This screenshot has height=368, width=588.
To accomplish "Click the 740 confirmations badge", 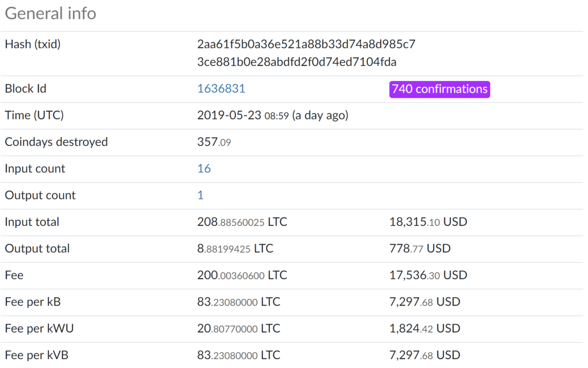I will pos(439,89).
